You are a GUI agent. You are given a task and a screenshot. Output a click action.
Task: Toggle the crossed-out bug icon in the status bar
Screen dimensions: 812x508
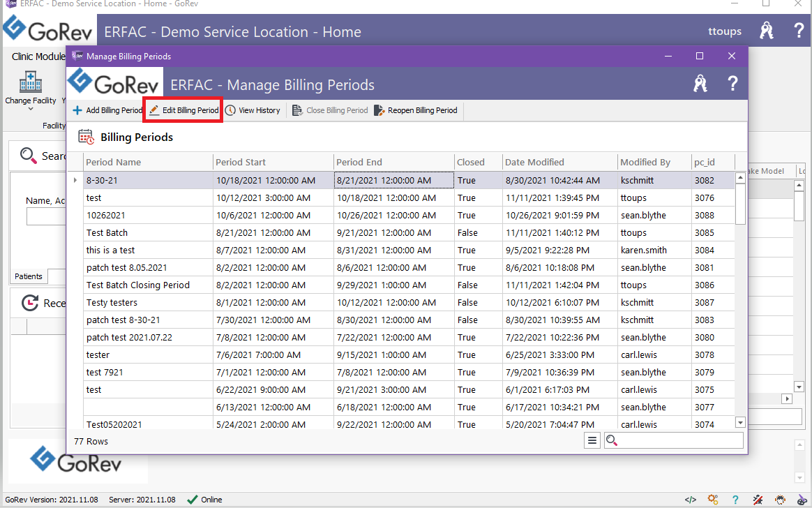[x=758, y=500]
